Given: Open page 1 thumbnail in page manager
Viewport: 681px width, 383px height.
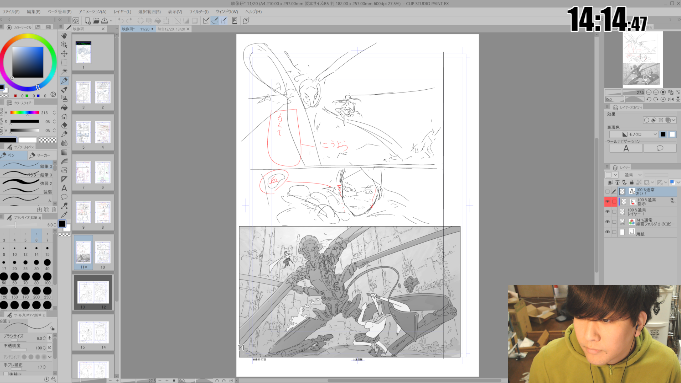Looking at the screenshot, I should pos(83,53).
